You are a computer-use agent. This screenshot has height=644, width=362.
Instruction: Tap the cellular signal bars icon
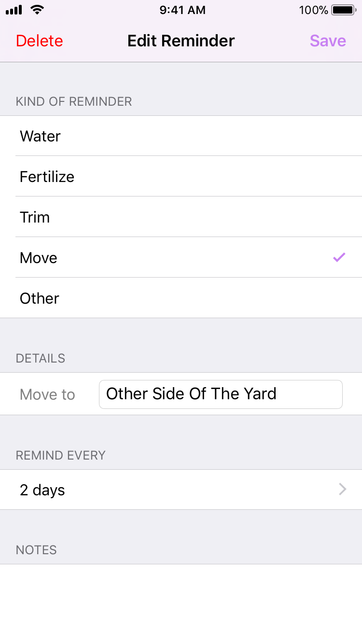coord(14,10)
